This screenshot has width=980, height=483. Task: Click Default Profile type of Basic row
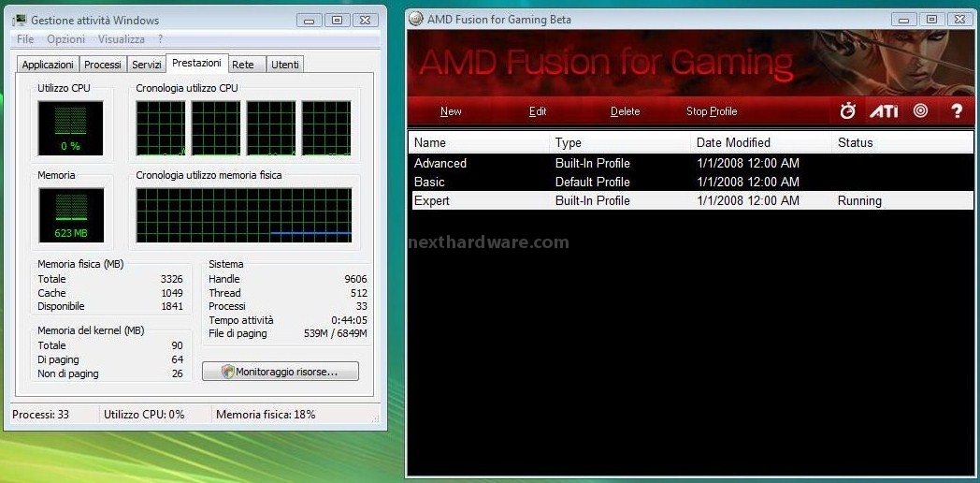(593, 183)
